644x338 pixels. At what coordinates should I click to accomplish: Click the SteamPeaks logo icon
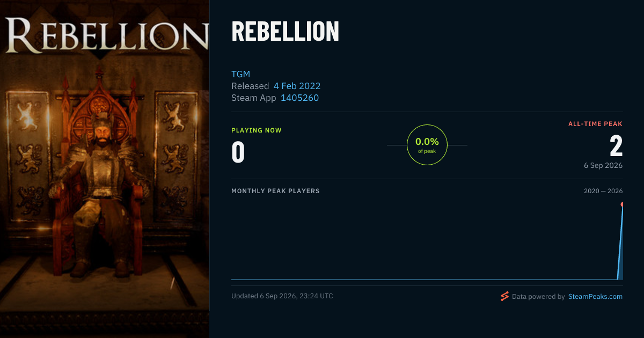coord(504,296)
